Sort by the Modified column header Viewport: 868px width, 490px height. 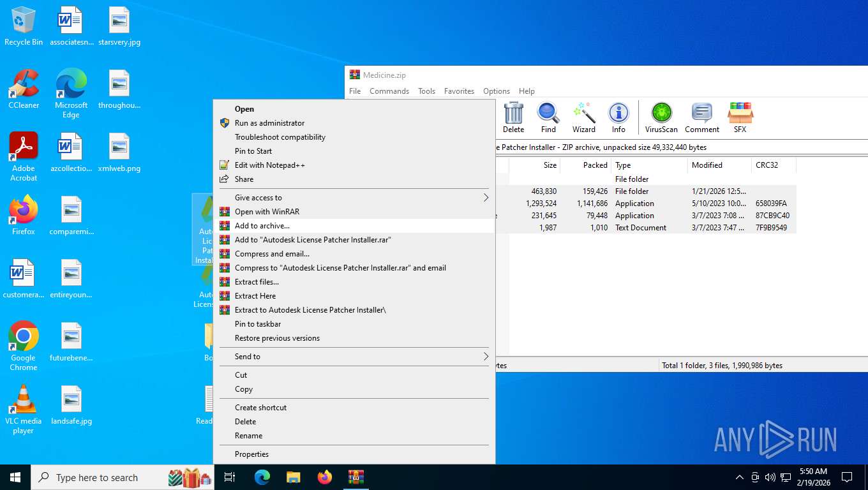click(x=719, y=165)
